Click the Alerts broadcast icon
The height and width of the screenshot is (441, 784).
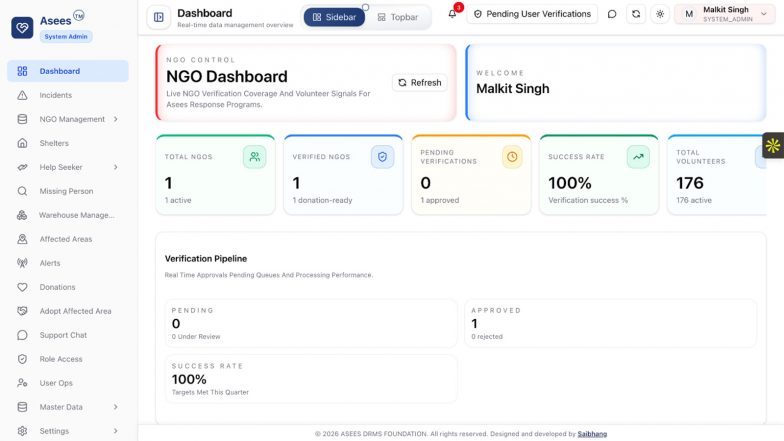(22, 263)
